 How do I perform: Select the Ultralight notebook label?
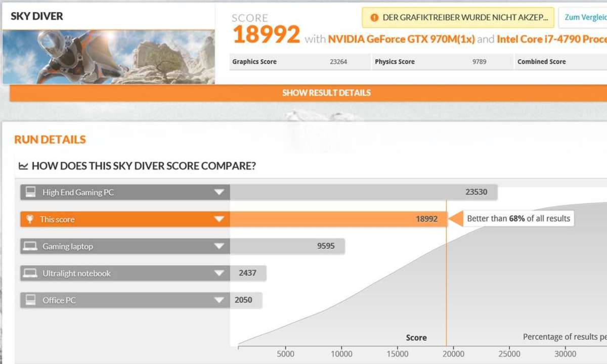click(76, 273)
